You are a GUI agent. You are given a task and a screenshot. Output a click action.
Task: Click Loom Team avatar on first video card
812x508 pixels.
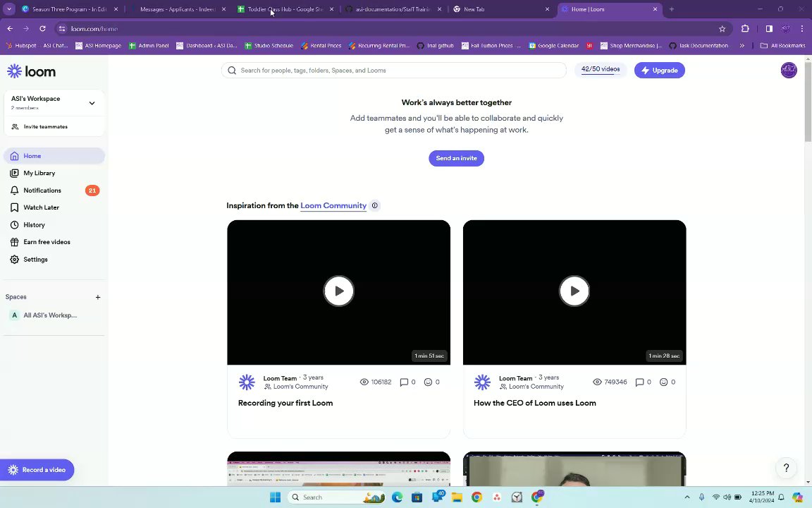point(247,382)
